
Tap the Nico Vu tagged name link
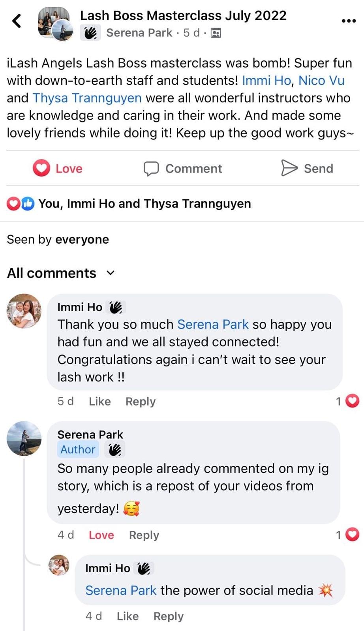tap(321, 81)
